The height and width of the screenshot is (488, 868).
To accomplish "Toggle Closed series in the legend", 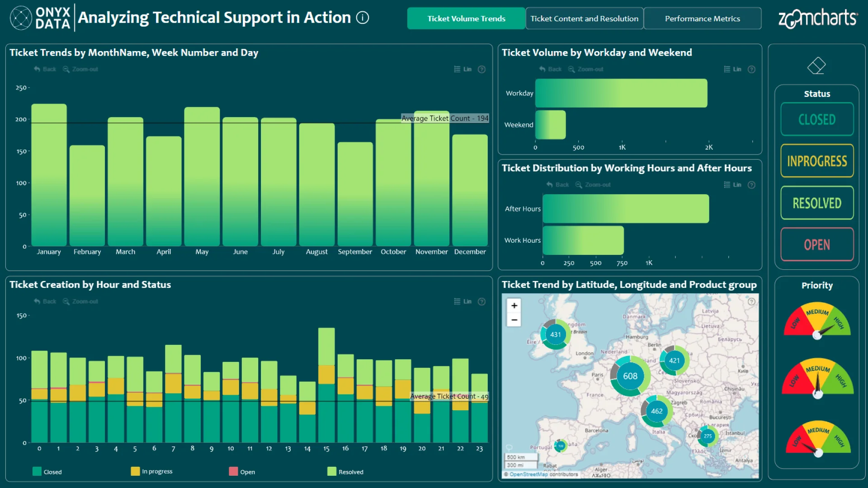I will click(x=47, y=472).
